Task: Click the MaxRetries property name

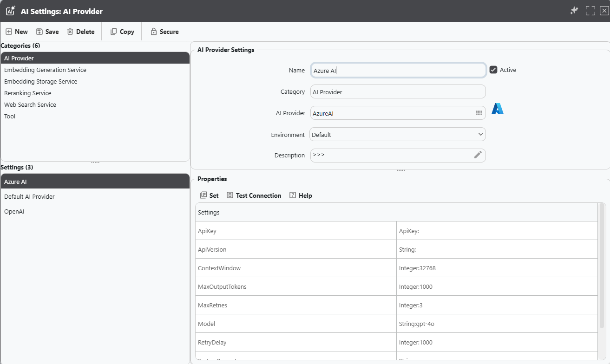Action: pyautogui.click(x=296, y=305)
